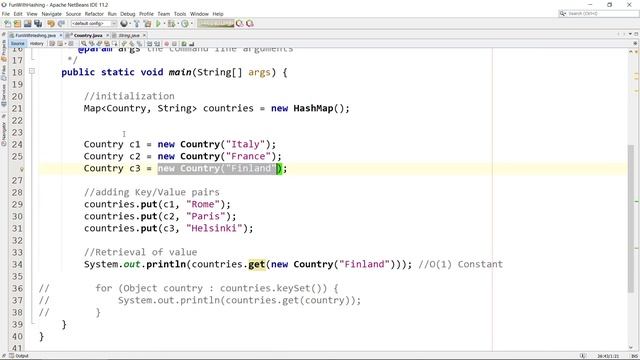Click the memory usage garbage collection bar

(x=216, y=24)
